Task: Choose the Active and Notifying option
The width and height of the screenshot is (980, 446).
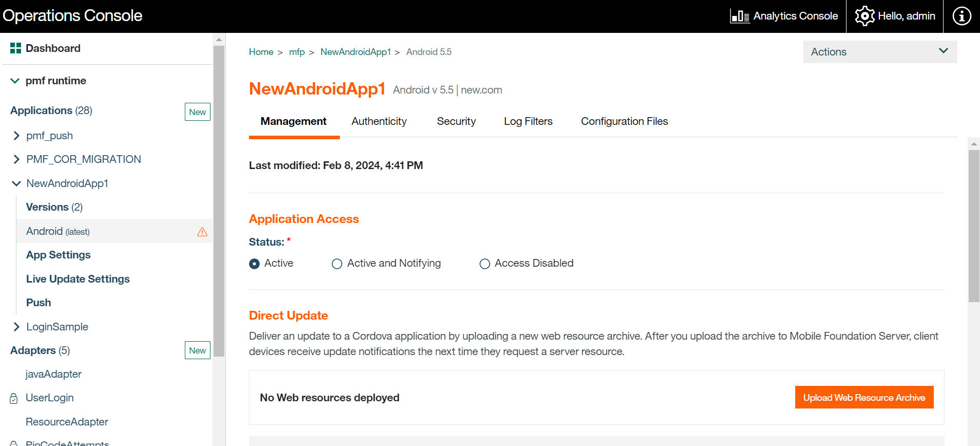Action: coord(337,264)
